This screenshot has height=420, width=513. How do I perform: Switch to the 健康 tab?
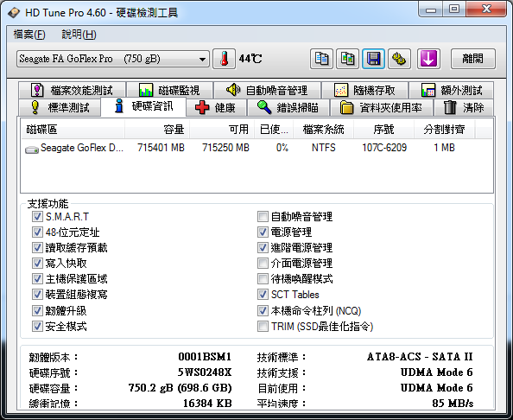click(216, 107)
